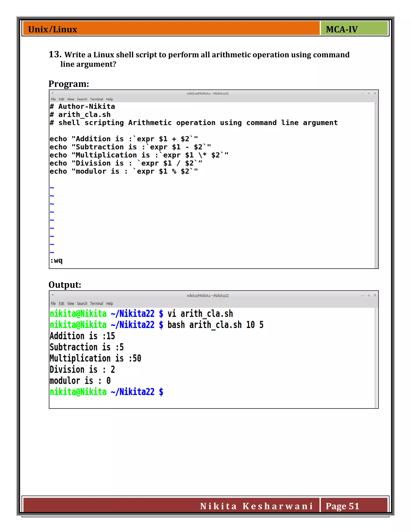The height and width of the screenshot is (532, 411).
Task: Click the echo "modulor is" code line
Action: (x=124, y=171)
